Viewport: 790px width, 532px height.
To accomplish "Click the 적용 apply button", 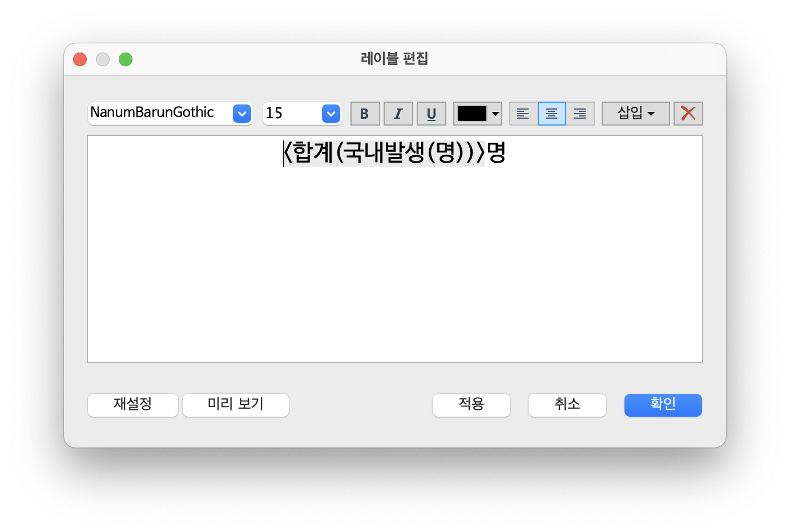I will (x=471, y=405).
